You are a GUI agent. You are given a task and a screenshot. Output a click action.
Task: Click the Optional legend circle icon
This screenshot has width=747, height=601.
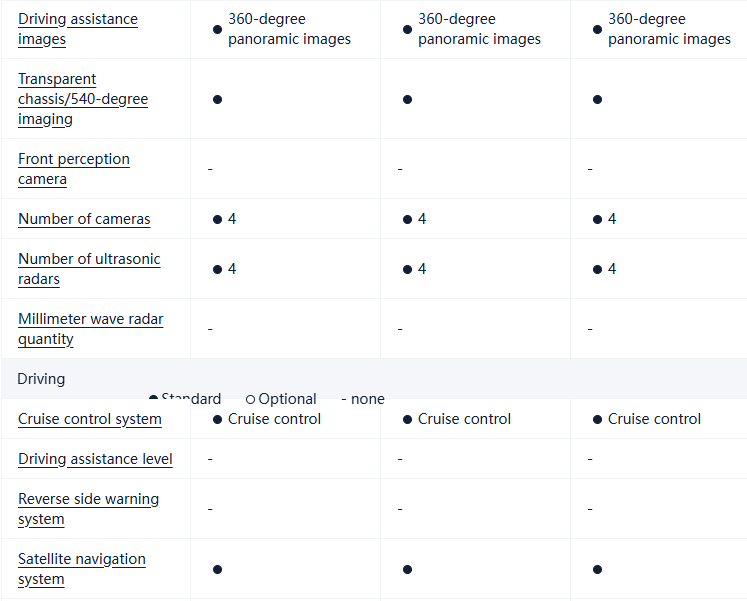pyautogui.click(x=250, y=399)
